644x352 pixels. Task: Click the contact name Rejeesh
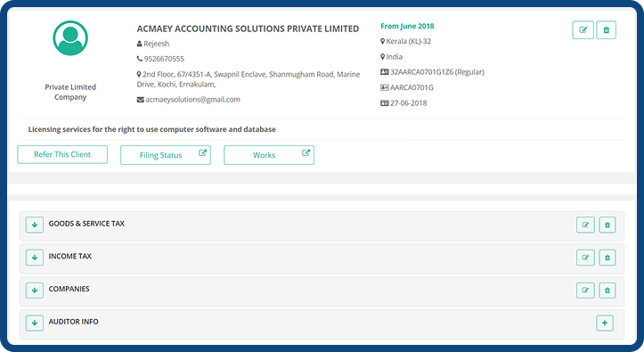(x=156, y=44)
